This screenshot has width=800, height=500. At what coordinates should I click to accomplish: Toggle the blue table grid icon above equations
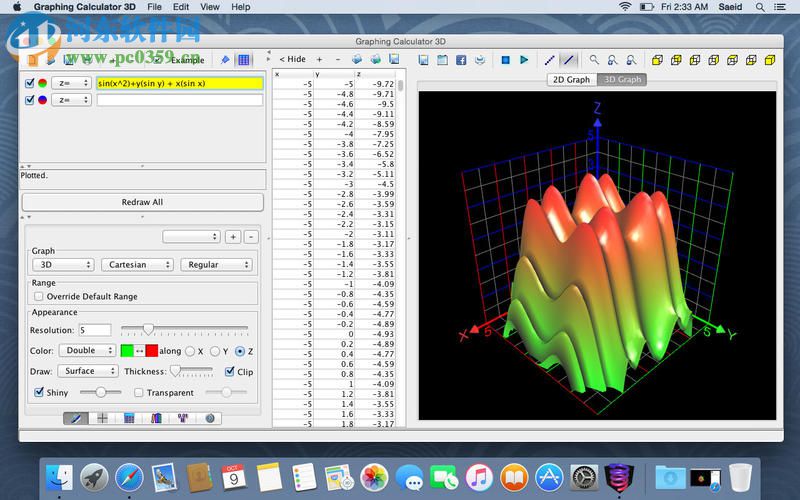244,60
